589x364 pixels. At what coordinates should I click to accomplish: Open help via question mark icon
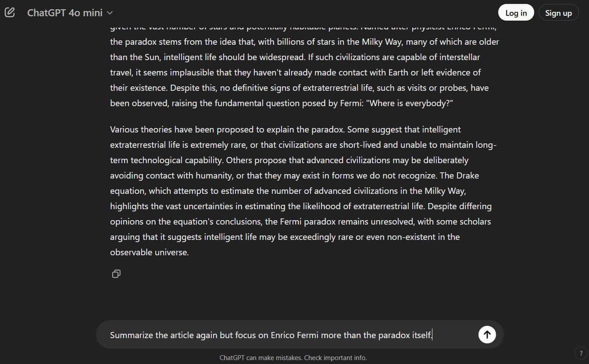coord(581,353)
